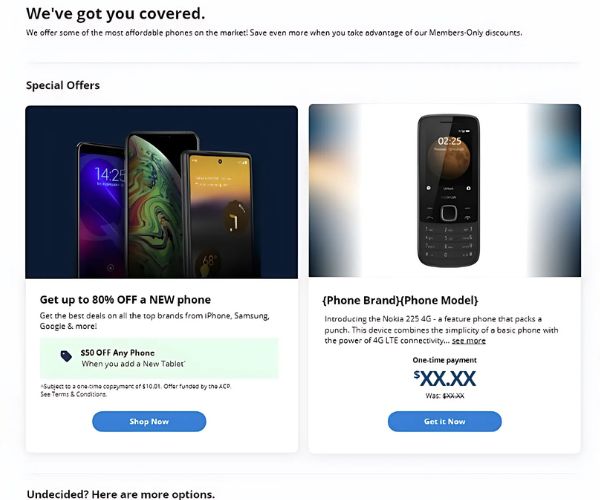Click the 02:25 clock on the Nokia screen

(449, 141)
